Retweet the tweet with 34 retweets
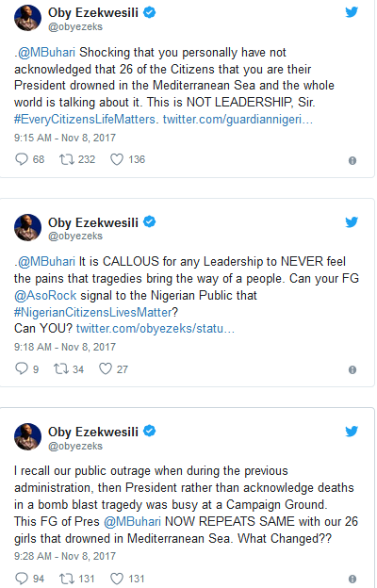Image resolution: width=377 pixels, height=588 pixels. [x=61, y=369]
